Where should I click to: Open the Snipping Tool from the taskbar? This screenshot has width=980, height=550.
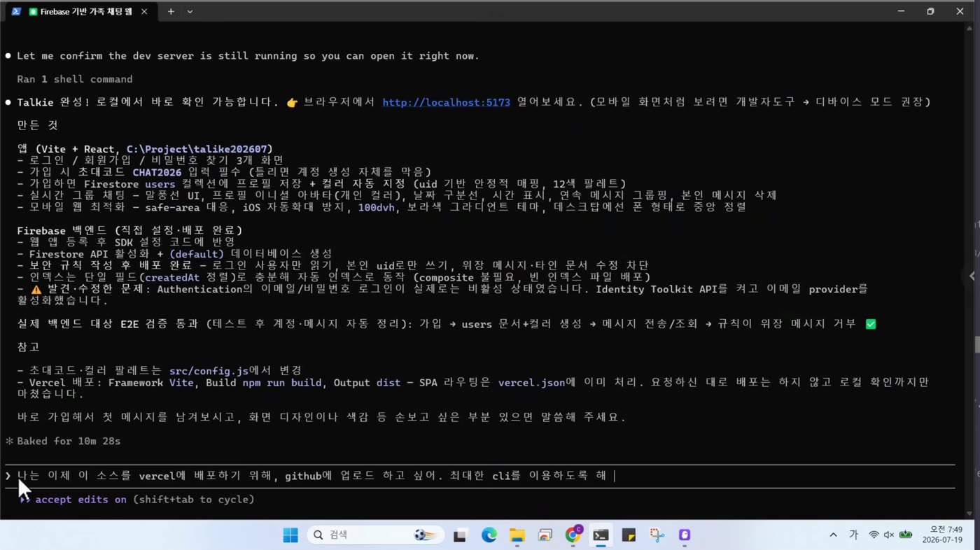coord(657,535)
